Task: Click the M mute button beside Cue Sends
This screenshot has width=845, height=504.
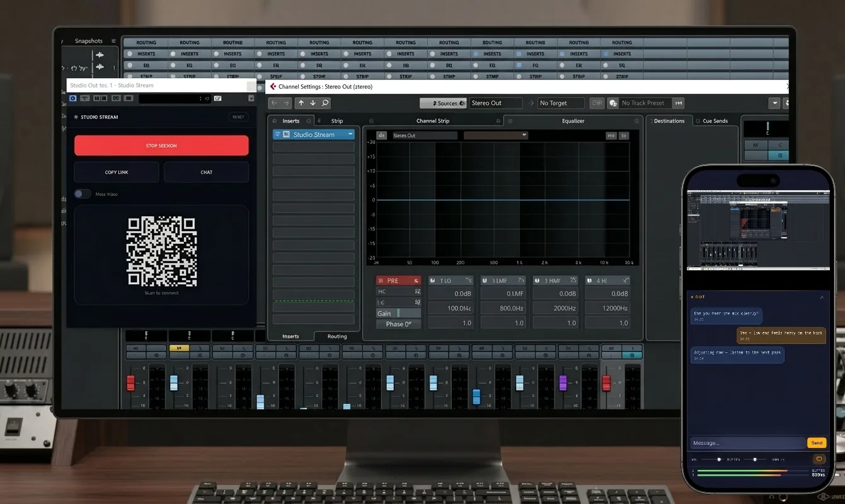Action: pyautogui.click(x=756, y=145)
